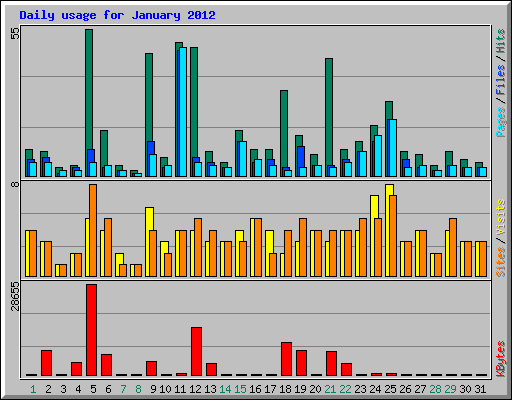Click the red KBytes bar for day 19

(x=302, y=363)
